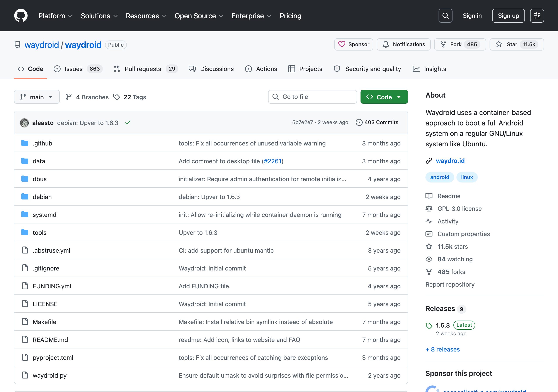Screen dimensions: 558x392
Task: Expand the Solutions menu
Action: [99, 16]
